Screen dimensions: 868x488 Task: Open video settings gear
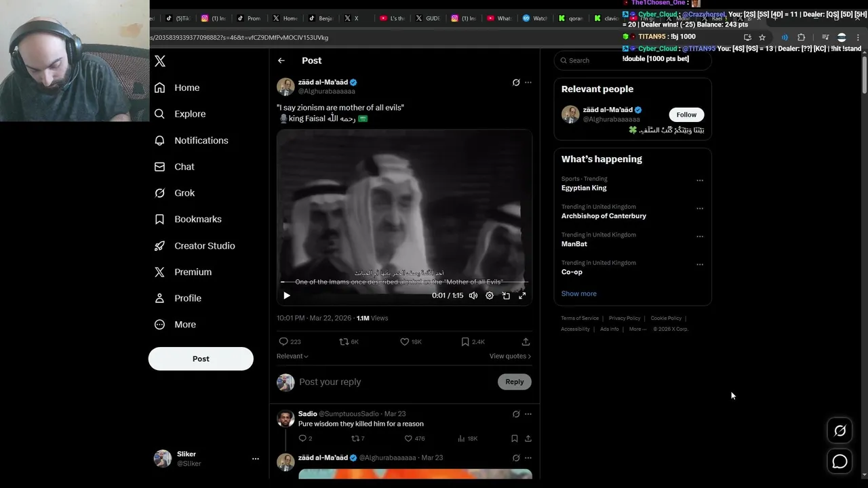tap(490, 296)
